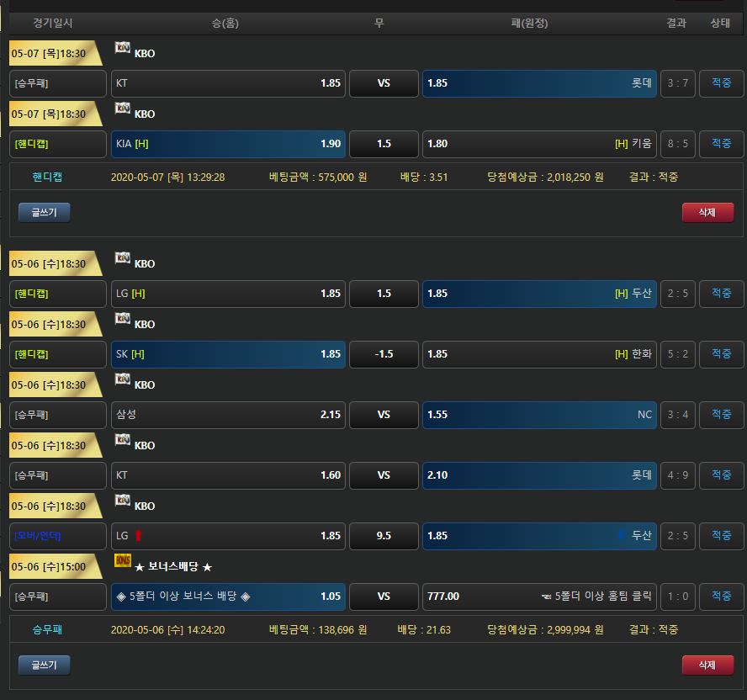Click the KBO league icon above SK vs 한화
Viewport: 747px width, 700px height.
[x=123, y=318]
